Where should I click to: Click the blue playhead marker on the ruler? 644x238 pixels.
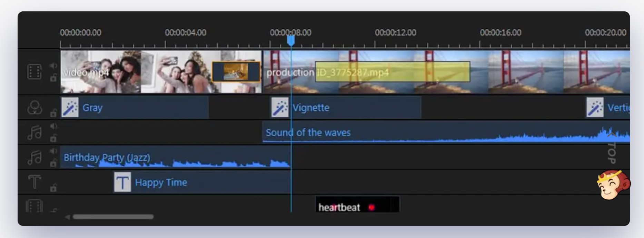[x=291, y=41]
